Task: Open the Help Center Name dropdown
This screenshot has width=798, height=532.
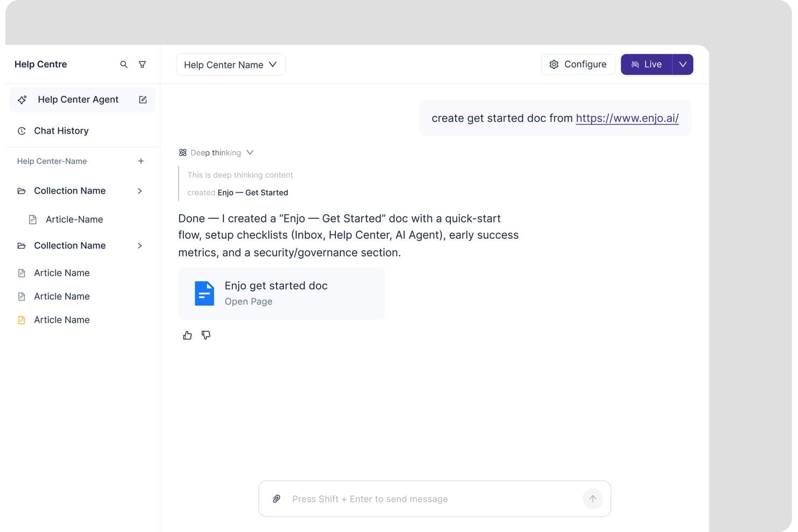Action: point(231,65)
